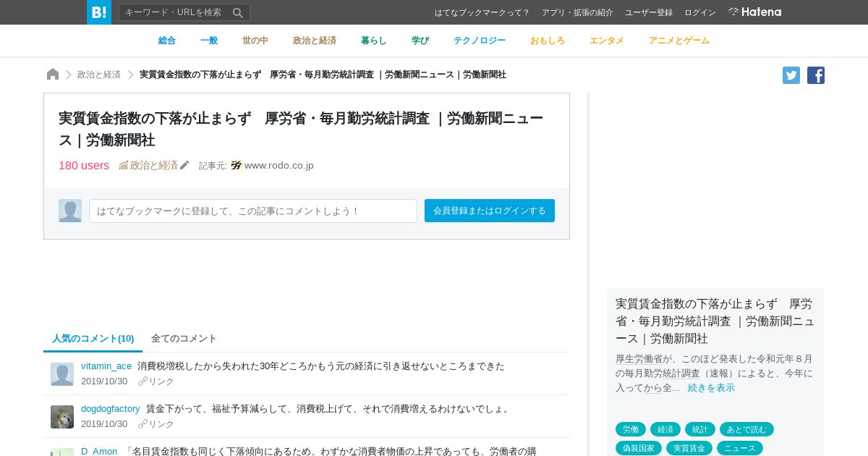Select おもしろ category in navigation
Image resolution: width=868 pixels, height=456 pixels.
(x=548, y=41)
